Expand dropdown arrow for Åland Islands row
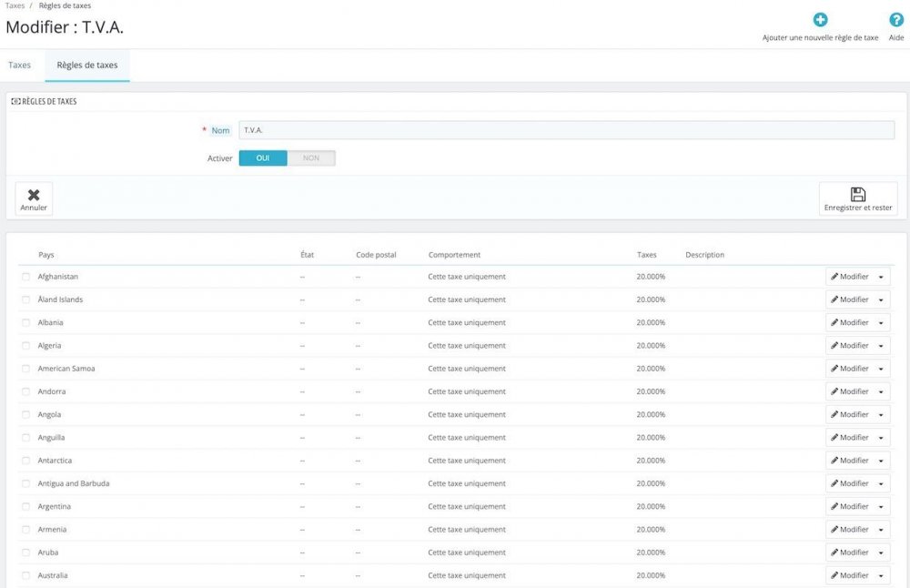 click(x=881, y=299)
